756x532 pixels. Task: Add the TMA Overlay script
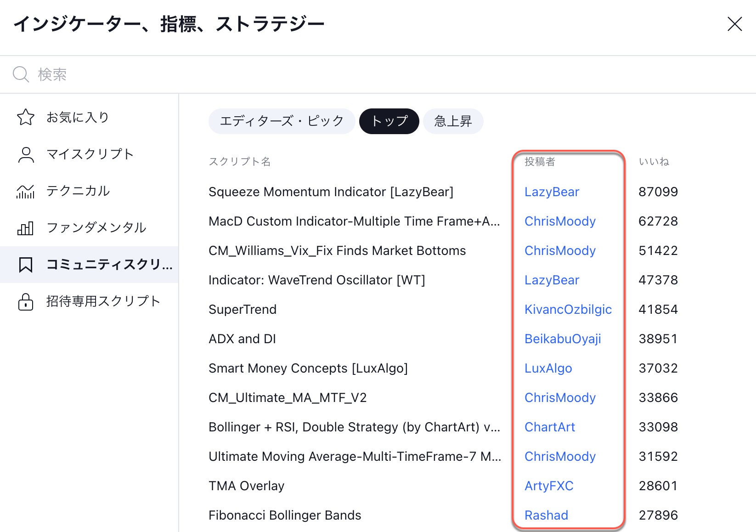(247, 486)
